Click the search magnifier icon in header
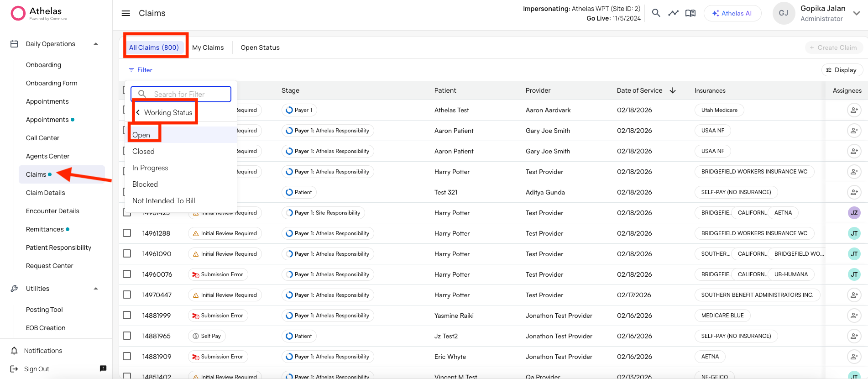This screenshot has width=868, height=379. 656,13
